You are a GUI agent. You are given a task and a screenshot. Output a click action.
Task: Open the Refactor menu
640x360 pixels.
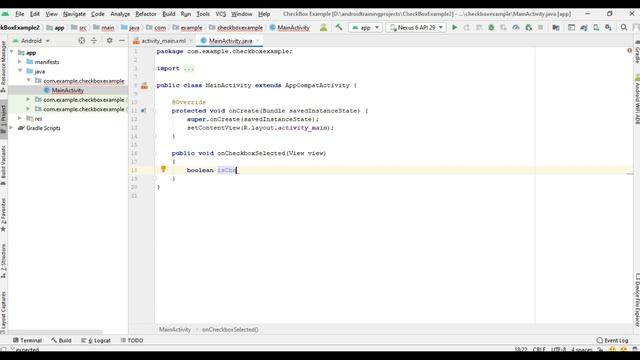(146, 14)
